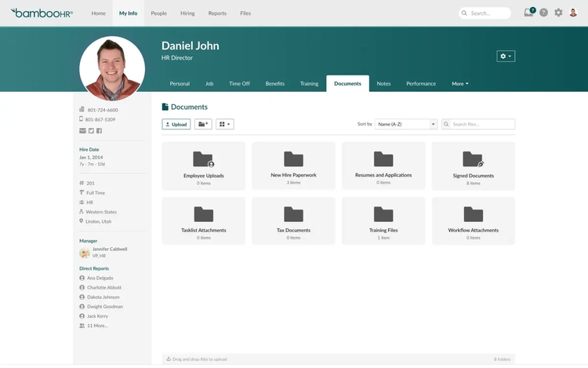Open the grid view options dropdown

(x=225, y=124)
